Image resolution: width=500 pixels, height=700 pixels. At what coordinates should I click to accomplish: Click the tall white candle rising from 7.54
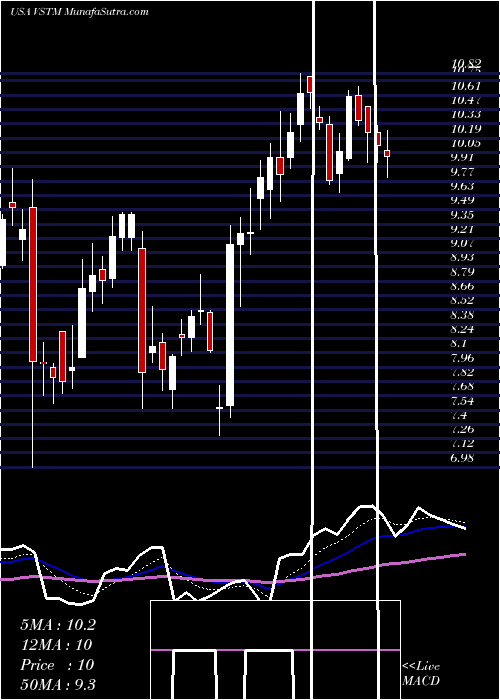tap(230, 325)
